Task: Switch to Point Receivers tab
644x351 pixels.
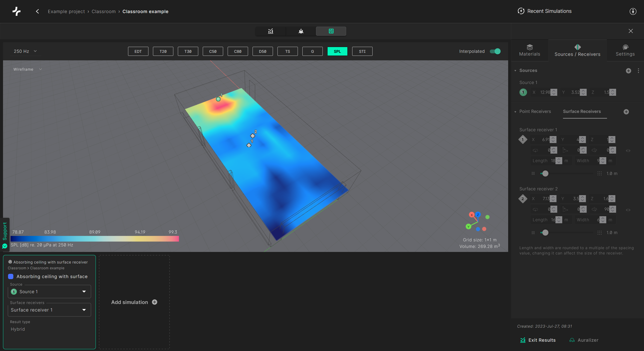Action: pos(535,111)
